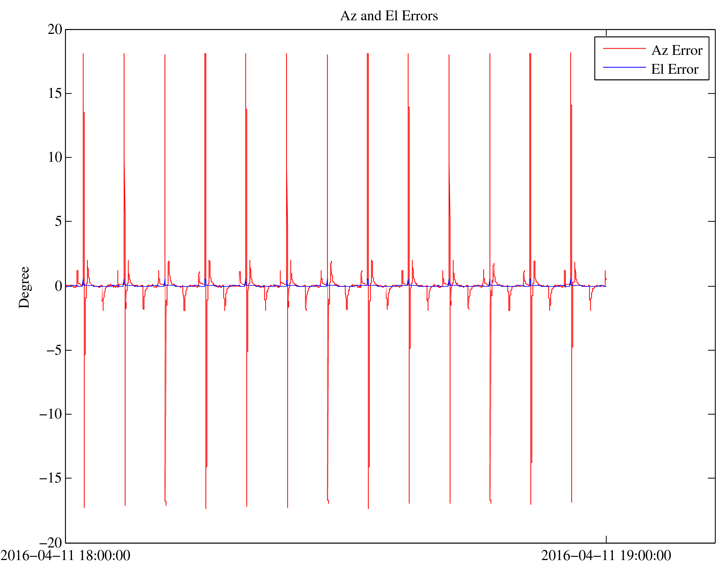Select the Az Error legend label

pos(676,51)
